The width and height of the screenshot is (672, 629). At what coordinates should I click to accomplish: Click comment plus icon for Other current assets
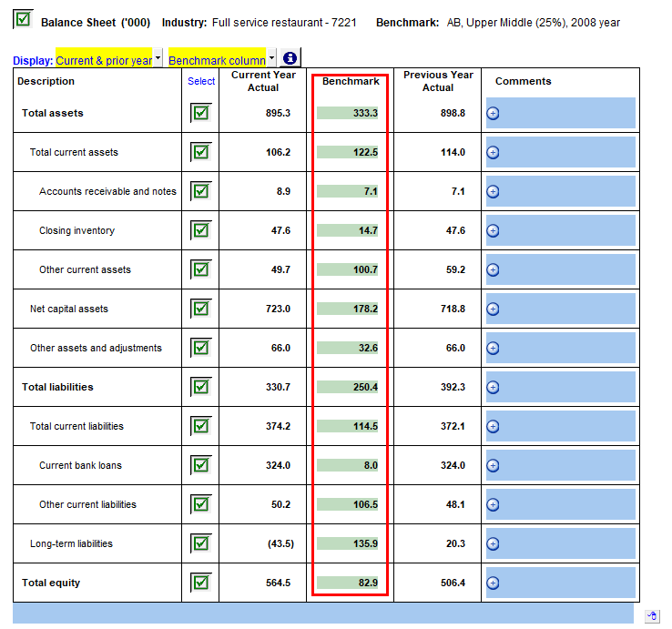[x=493, y=270]
